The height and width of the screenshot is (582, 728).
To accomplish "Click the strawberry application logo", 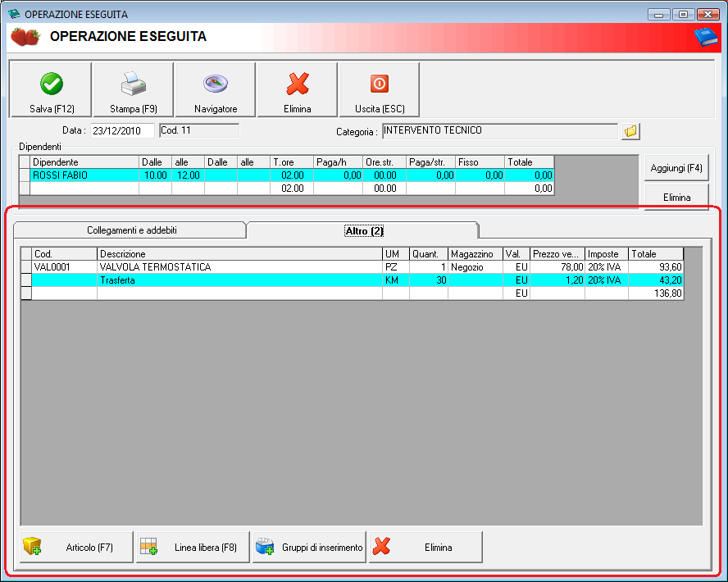I will pos(25,37).
